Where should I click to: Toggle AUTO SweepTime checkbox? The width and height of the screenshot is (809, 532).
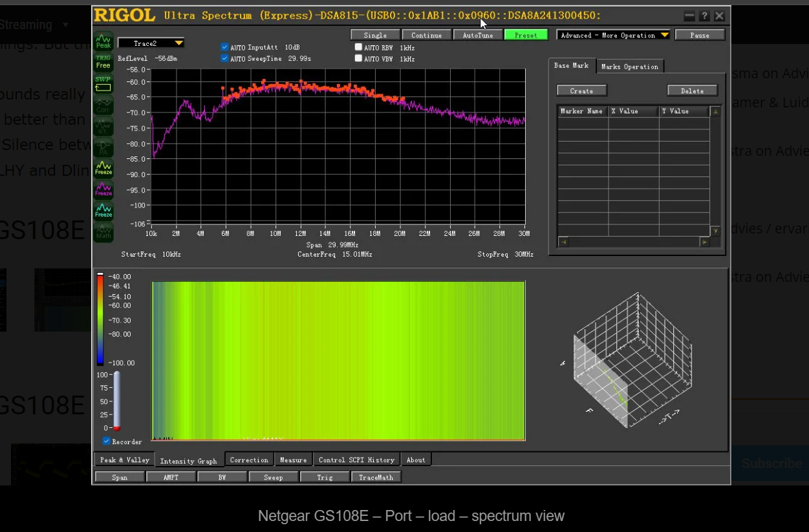[224, 59]
